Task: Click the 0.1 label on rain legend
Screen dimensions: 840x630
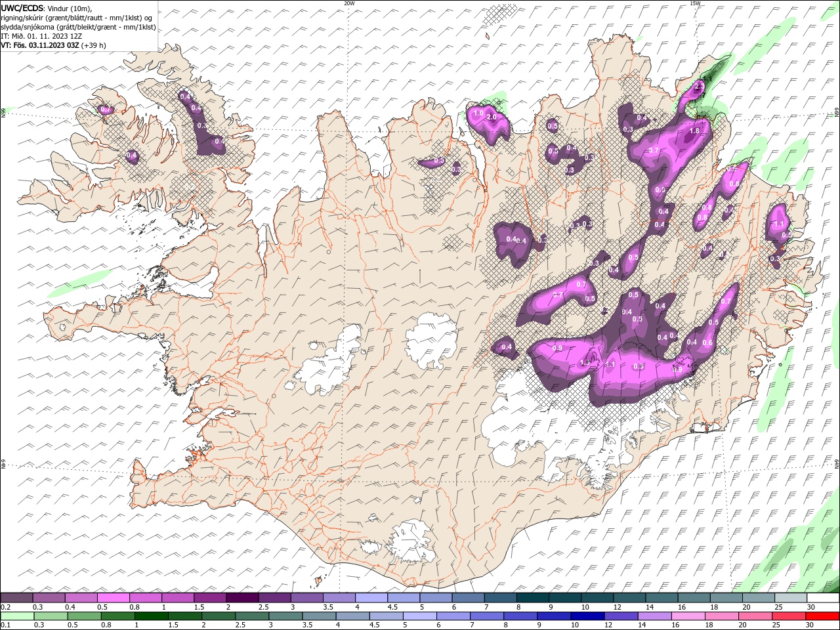Action: tap(5, 625)
